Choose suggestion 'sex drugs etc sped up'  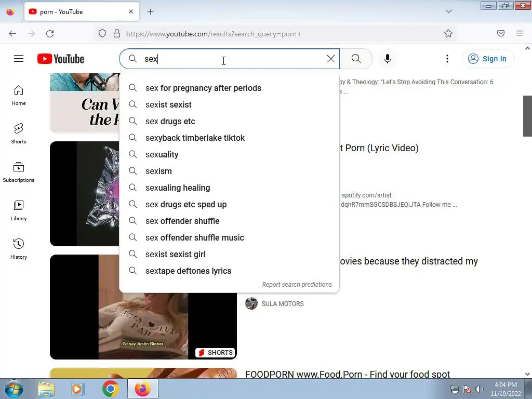tap(229, 204)
